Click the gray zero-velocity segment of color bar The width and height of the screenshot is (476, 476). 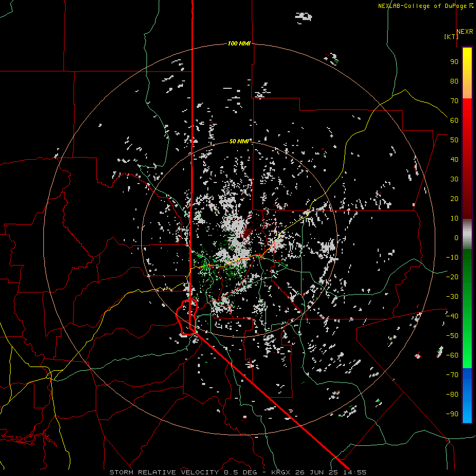pyautogui.click(x=467, y=234)
